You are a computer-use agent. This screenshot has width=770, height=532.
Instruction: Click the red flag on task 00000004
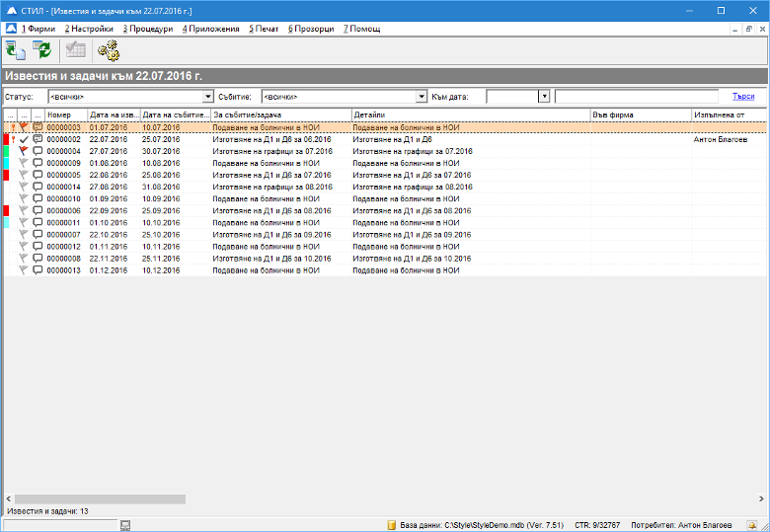(24, 151)
